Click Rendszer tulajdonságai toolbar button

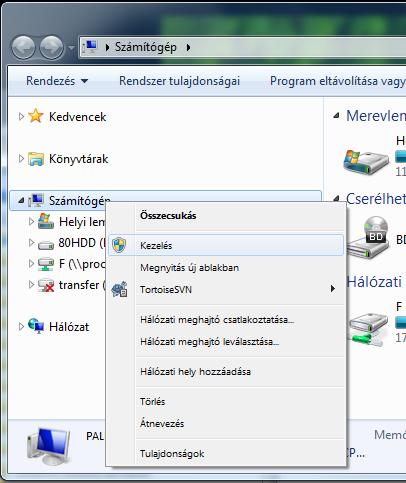point(180,81)
